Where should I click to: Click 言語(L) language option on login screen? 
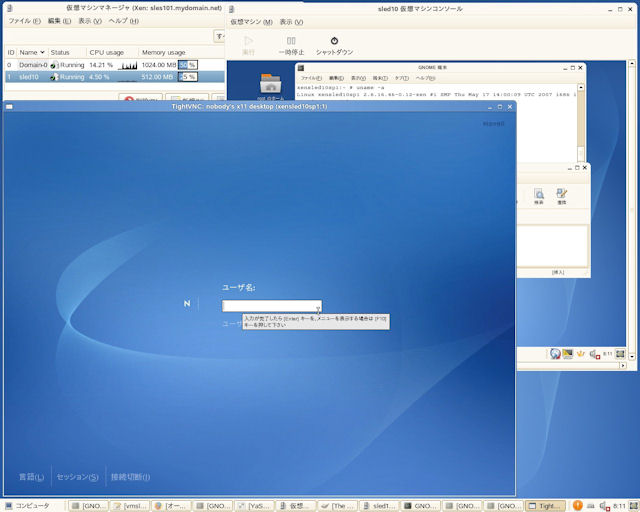tap(31, 477)
